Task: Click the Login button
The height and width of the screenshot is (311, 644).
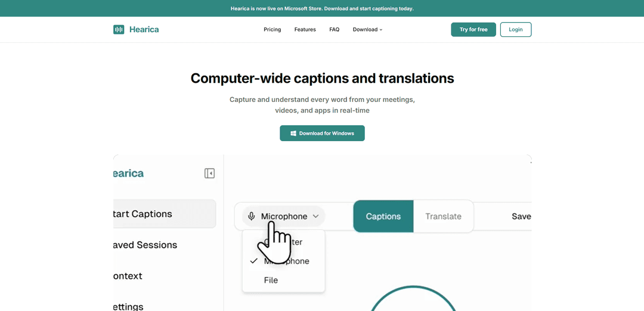Action: point(515,29)
